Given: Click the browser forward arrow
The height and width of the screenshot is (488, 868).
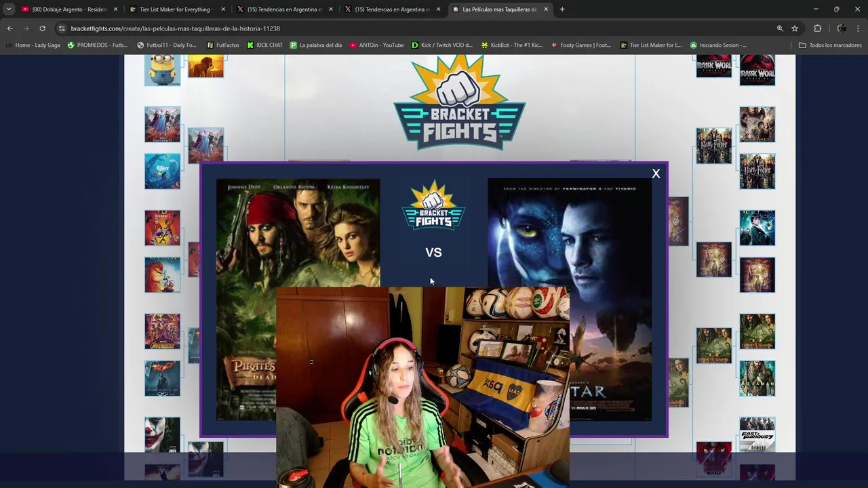Looking at the screenshot, I should (x=26, y=28).
